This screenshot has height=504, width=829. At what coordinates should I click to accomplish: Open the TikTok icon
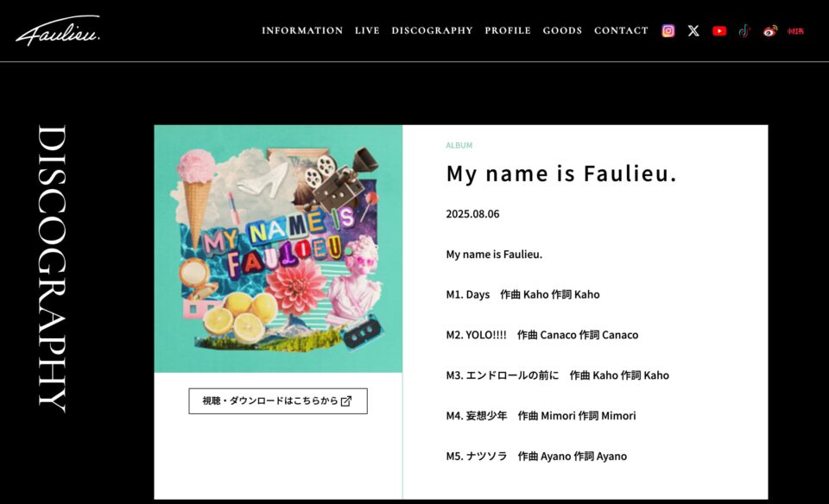tap(744, 30)
